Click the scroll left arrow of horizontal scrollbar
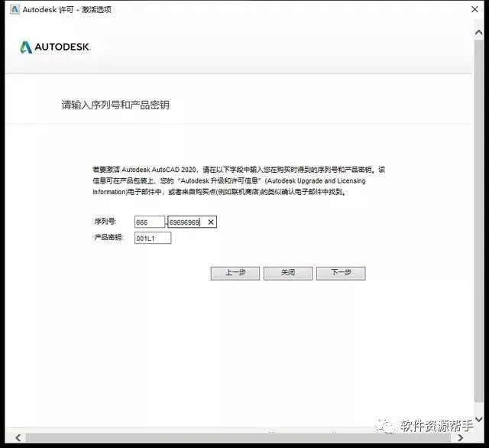Screen dimensions: 489x448 [x=18, y=437]
